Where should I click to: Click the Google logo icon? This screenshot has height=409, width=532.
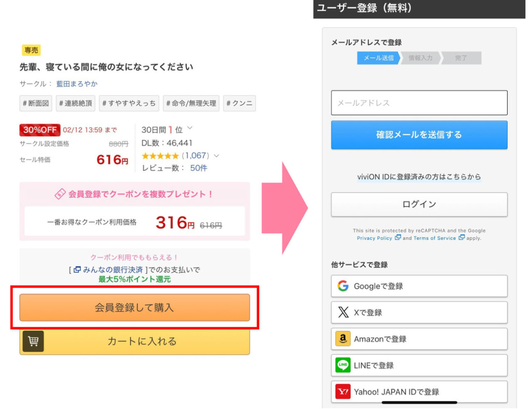[343, 286]
